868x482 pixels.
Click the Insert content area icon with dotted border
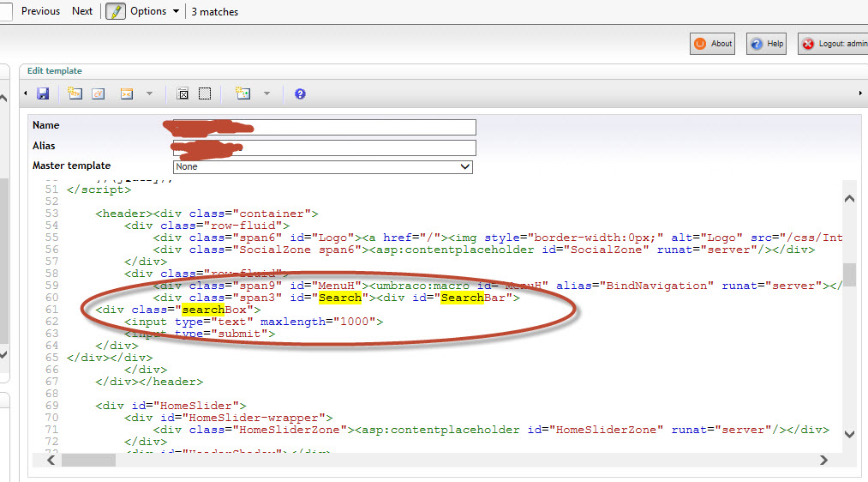(205, 93)
